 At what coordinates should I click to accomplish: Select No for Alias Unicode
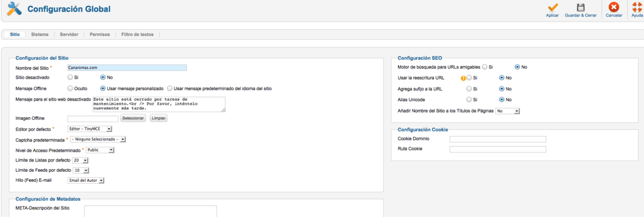point(502,99)
